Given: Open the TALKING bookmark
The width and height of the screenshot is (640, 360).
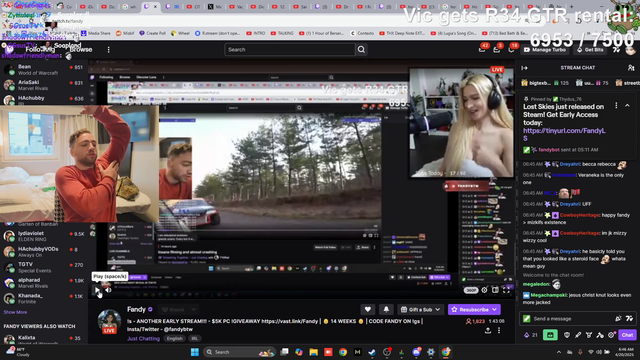Looking at the screenshot, I should coord(282,33).
